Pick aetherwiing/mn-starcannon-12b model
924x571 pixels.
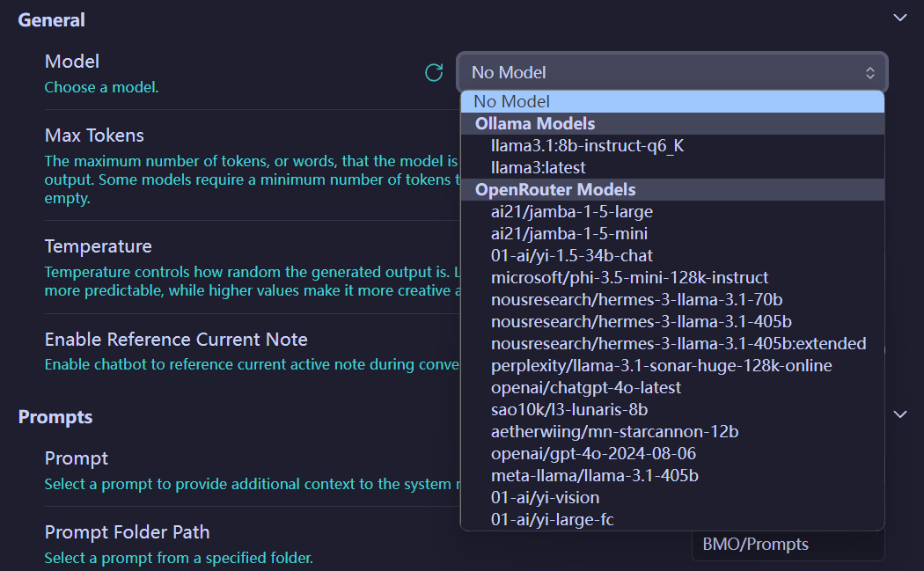pyautogui.click(x=614, y=431)
